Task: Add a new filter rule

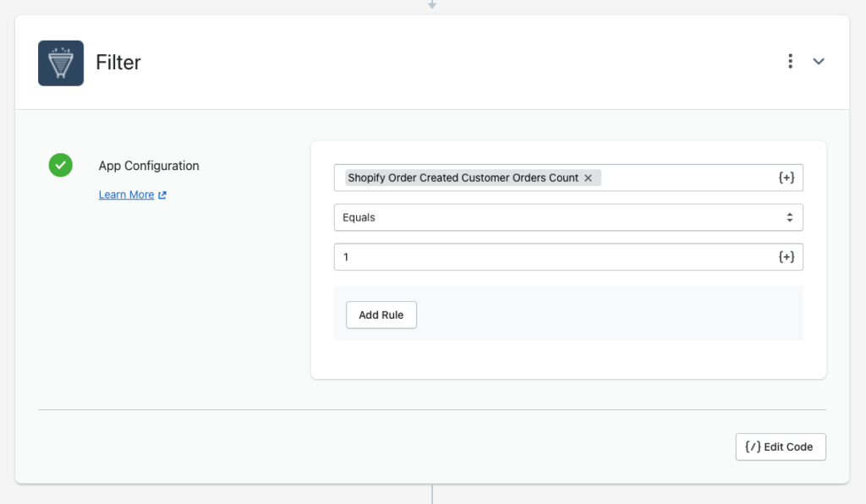Action: (381, 315)
